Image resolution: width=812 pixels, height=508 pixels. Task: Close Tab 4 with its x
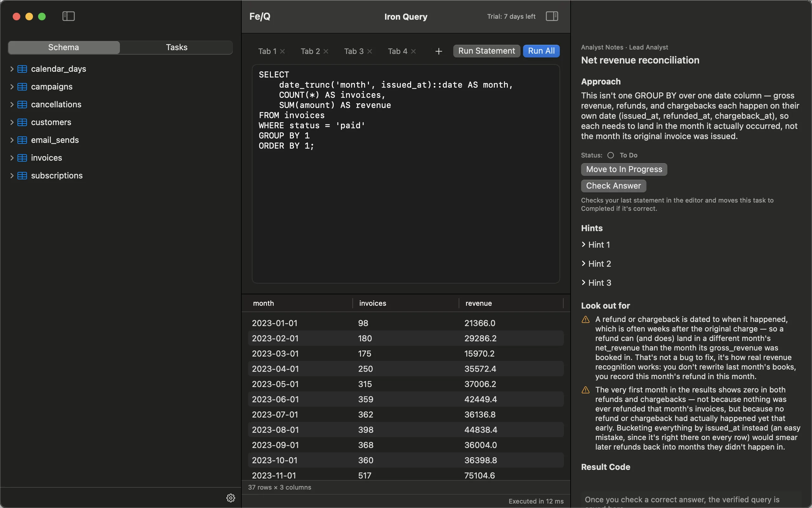[413, 51]
